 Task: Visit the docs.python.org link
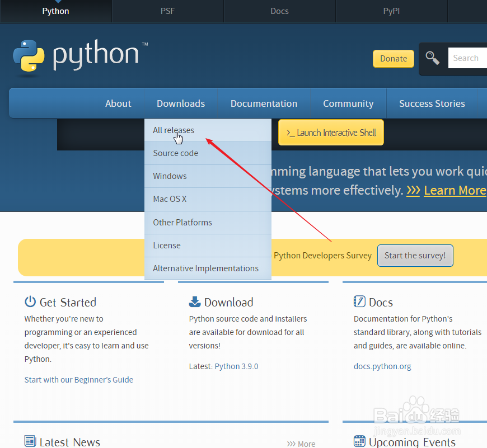[x=382, y=366]
